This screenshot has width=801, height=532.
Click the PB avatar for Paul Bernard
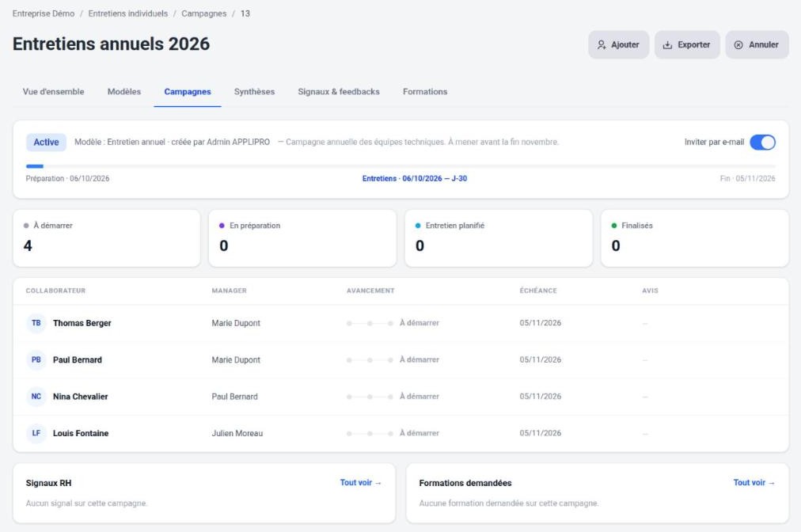[x=36, y=359]
